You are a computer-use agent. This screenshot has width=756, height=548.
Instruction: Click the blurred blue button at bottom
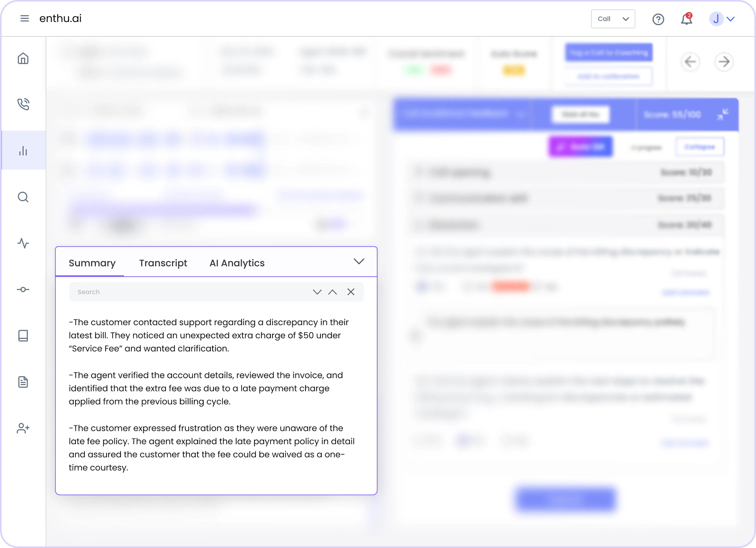click(565, 499)
